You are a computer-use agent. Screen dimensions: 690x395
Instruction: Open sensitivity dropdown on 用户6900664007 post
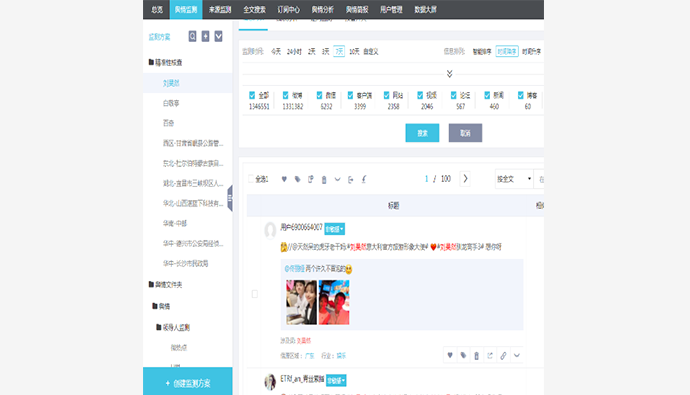tap(334, 229)
